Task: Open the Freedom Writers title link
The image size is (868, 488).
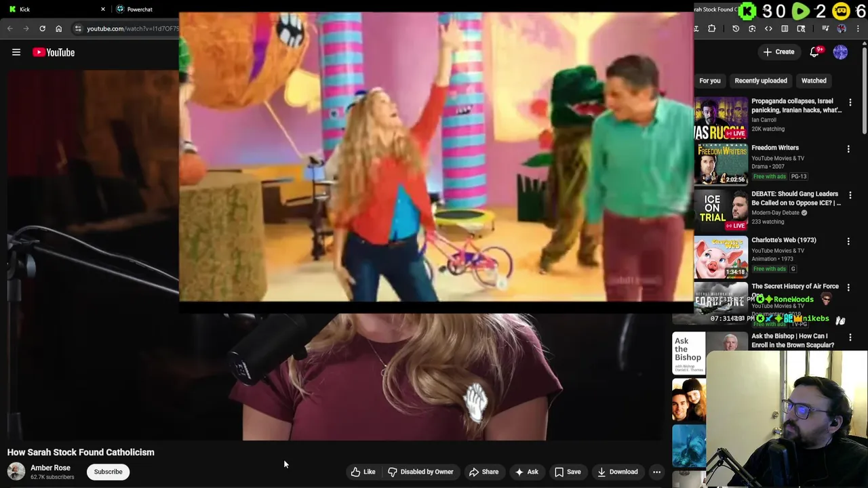Action: [775, 148]
